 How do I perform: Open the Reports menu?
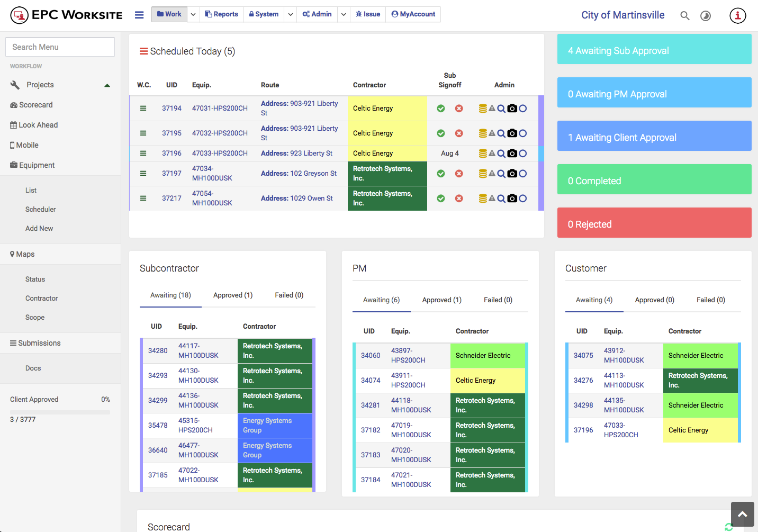pos(222,14)
